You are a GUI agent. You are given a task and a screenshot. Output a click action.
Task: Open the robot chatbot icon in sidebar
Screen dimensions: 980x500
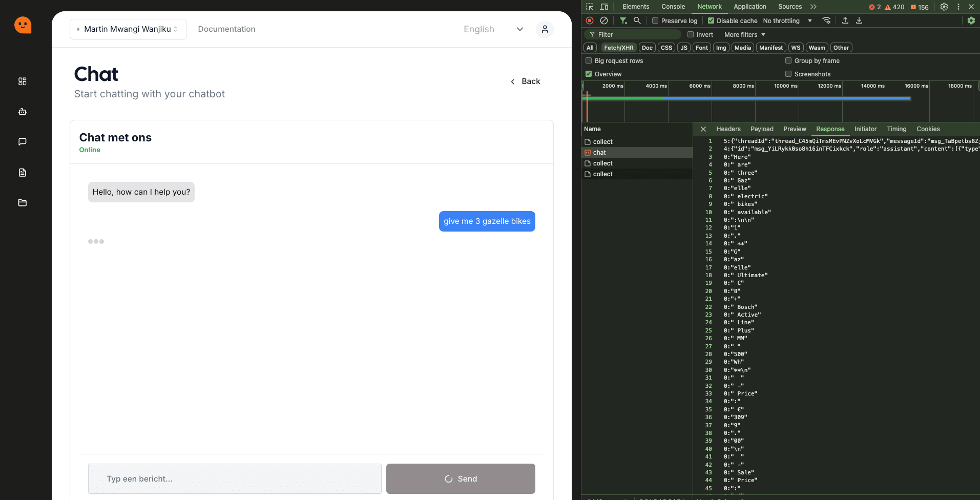click(23, 112)
